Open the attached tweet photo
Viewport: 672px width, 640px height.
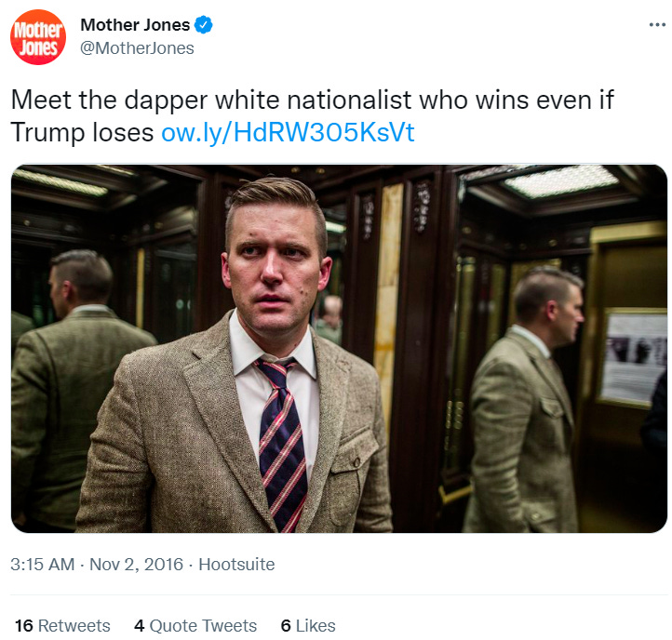[x=339, y=349]
